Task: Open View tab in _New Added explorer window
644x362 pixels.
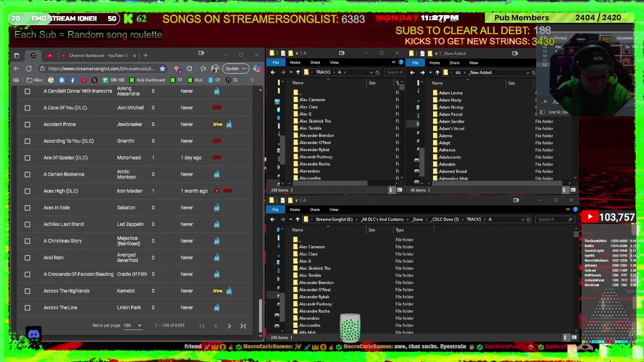Action: coord(473,63)
